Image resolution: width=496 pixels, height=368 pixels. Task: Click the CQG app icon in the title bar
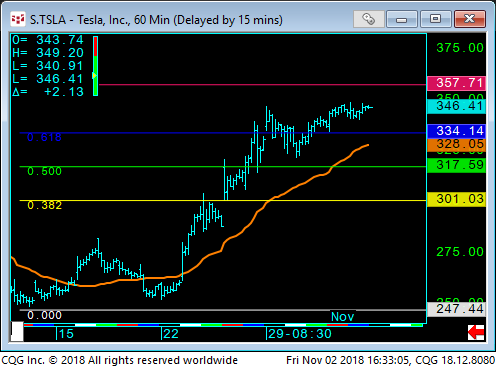(x=18, y=19)
